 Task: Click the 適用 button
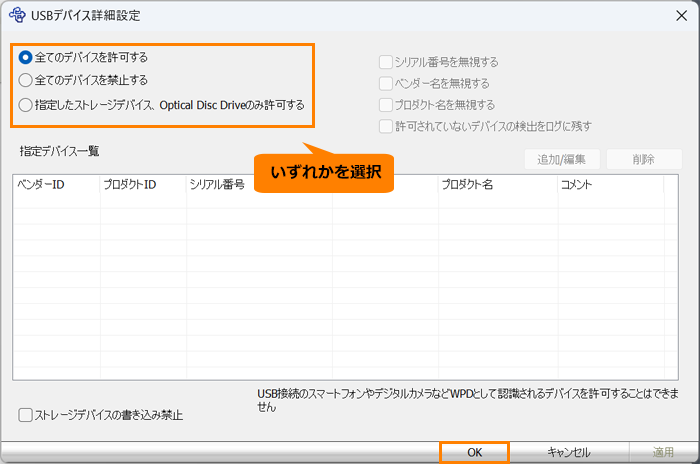click(663, 452)
